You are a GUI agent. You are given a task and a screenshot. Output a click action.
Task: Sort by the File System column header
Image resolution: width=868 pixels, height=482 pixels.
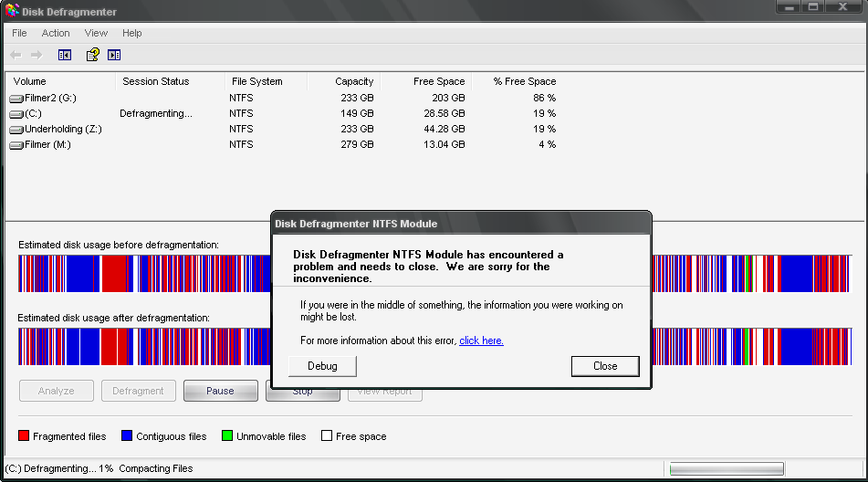point(266,81)
